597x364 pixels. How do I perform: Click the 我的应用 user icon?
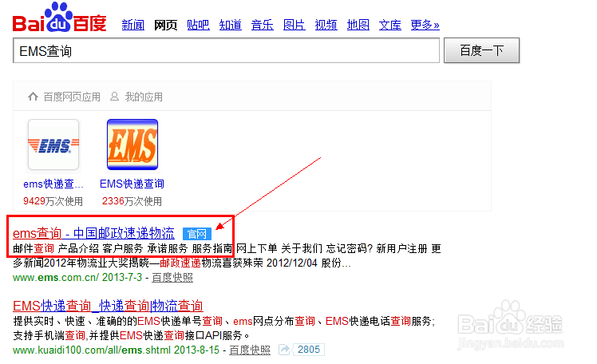click(114, 97)
